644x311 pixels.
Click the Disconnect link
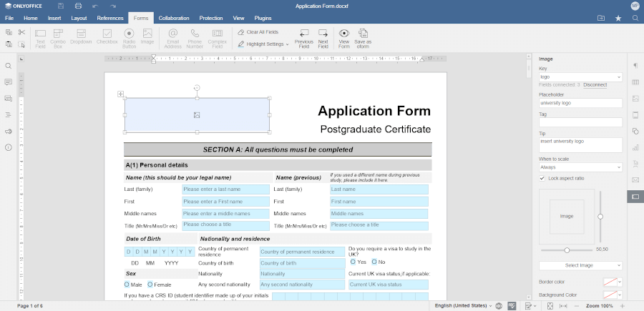coord(595,85)
